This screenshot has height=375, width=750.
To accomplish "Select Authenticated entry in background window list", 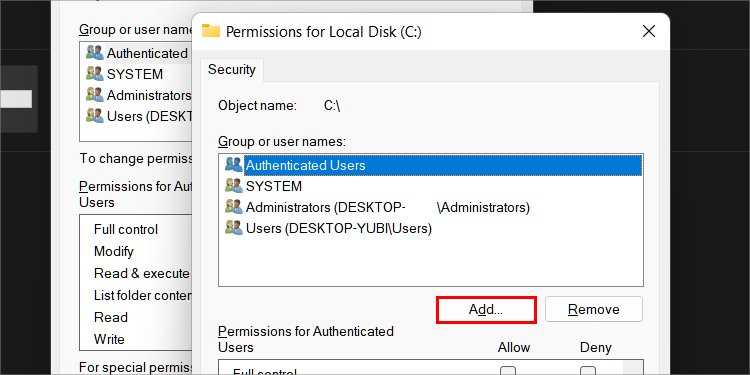I will click(x=137, y=53).
